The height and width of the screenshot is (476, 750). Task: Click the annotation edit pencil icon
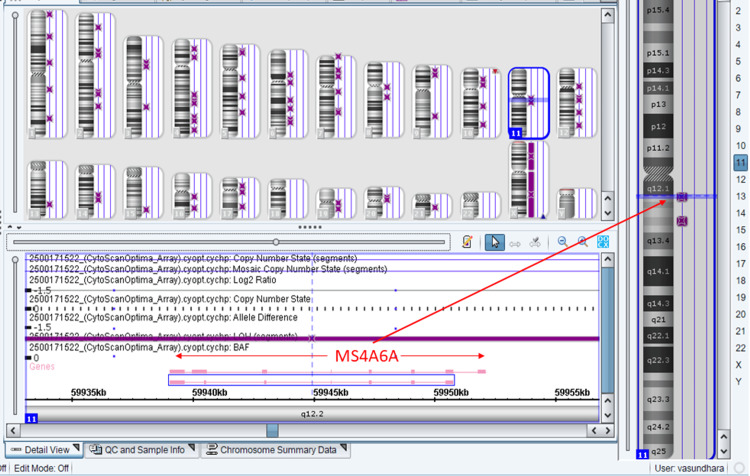(x=467, y=242)
